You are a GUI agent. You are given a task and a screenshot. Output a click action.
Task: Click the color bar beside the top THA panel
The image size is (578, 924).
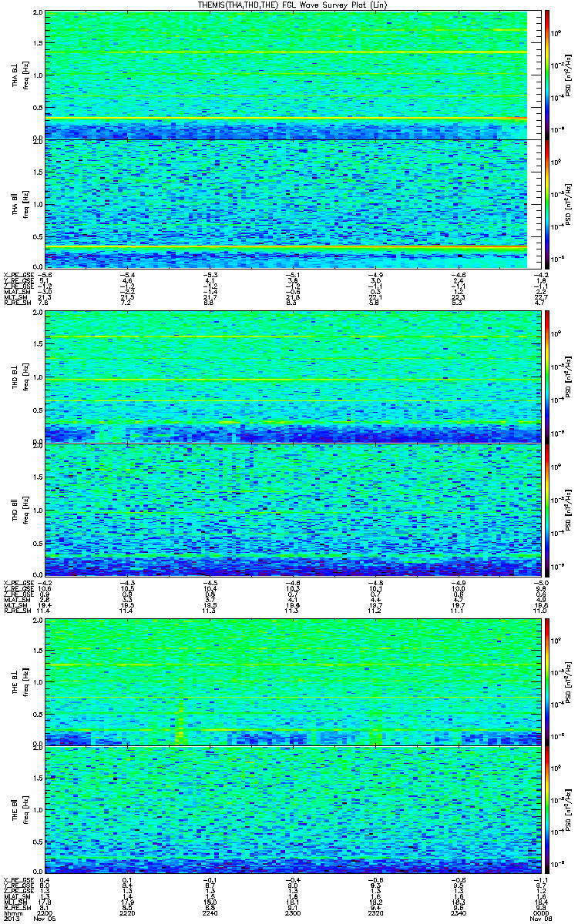[547, 75]
